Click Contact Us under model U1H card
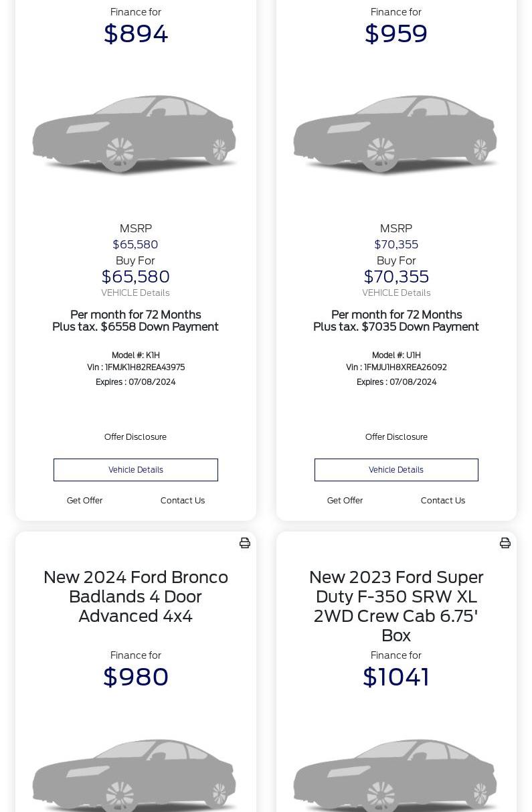Viewport: 532px width, 812px height. pyautogui.click(x=443, y=501)
